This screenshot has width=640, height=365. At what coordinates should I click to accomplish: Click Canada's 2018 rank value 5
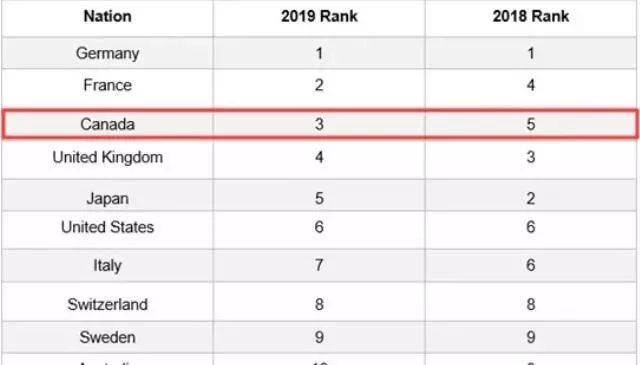tap(531, 124)
